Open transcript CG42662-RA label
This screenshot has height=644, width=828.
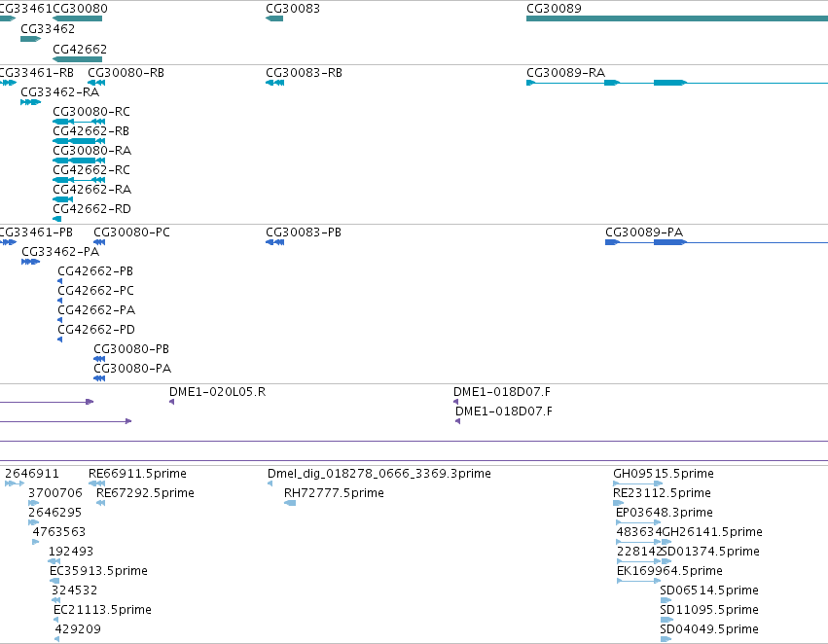[x=91, y=189]
